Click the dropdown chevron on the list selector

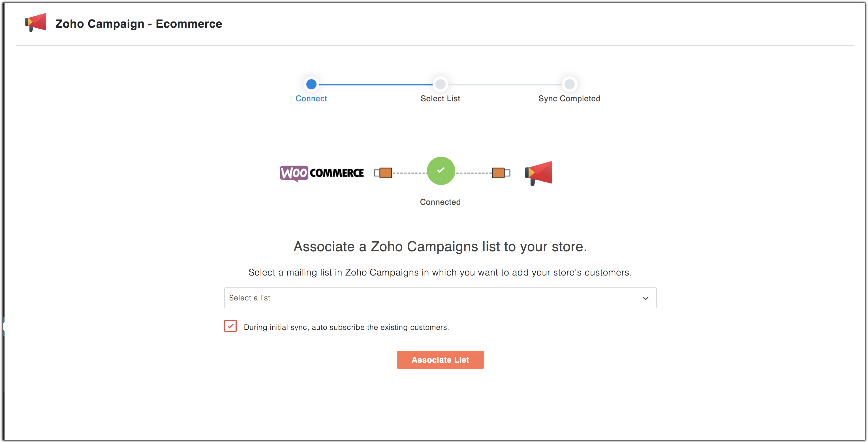[x=645, y=298]
